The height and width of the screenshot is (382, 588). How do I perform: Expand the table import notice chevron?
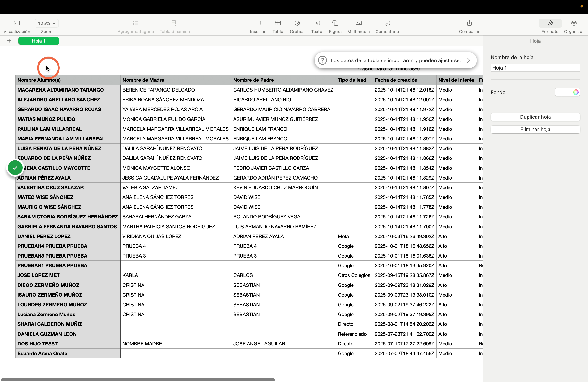468,60
